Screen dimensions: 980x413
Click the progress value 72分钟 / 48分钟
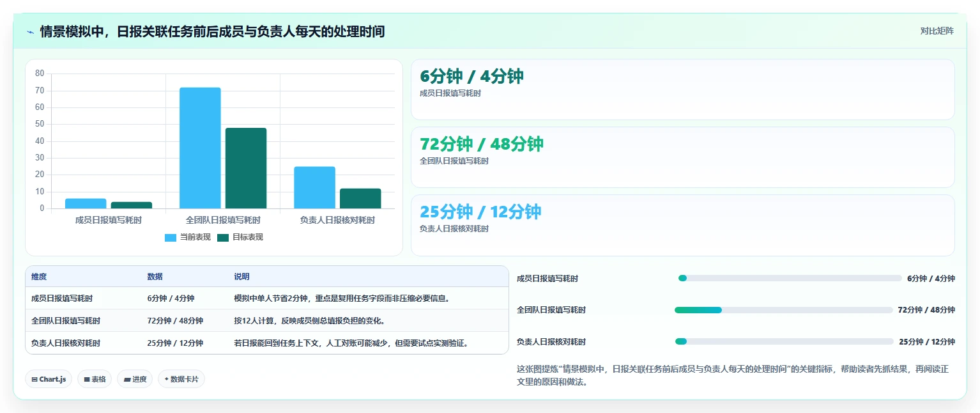coord(926,310)
